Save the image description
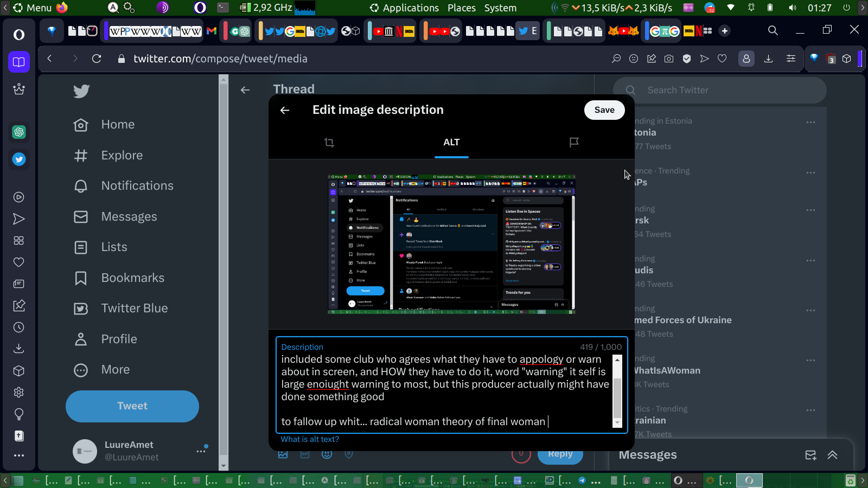 click(604, 110)
